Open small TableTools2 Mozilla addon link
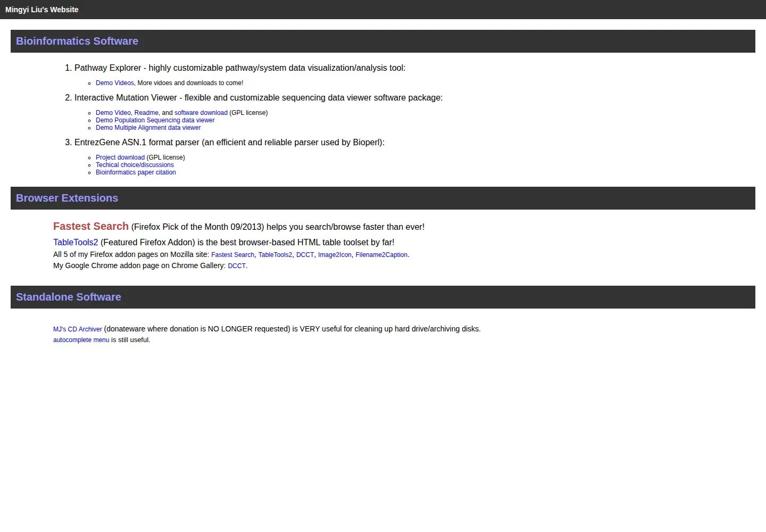The image size is (766, 532). (x=275, y=255)
